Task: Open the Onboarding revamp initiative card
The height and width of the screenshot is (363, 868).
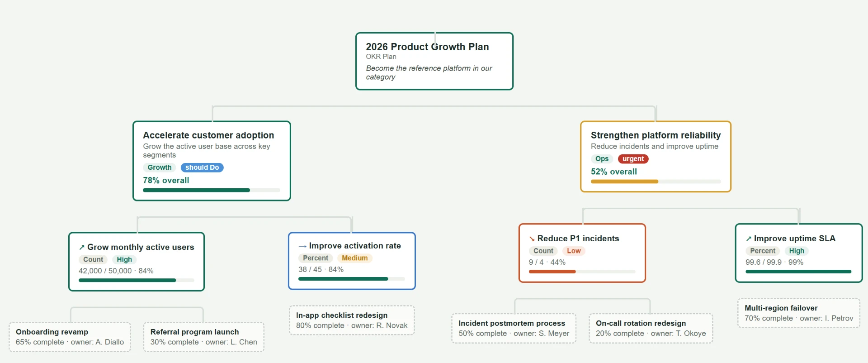Action: 70,337
